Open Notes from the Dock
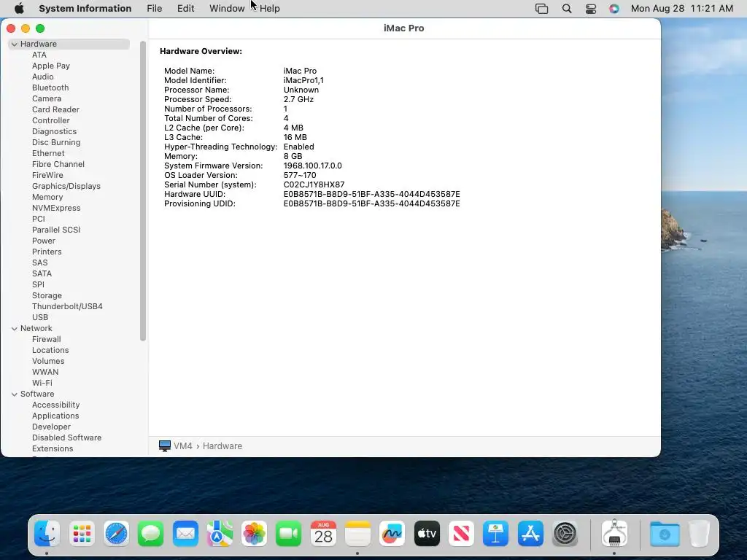Image resolution: width=747 pixels, height=560 pixels. [357, 533]
